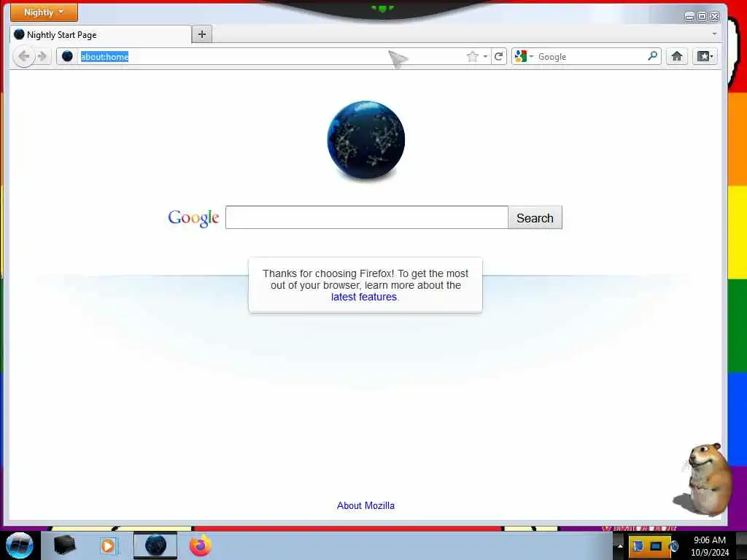Click the hamster desktop gadget
The width and height of the screenshot is (747, 560).
[x=704, y=480]
